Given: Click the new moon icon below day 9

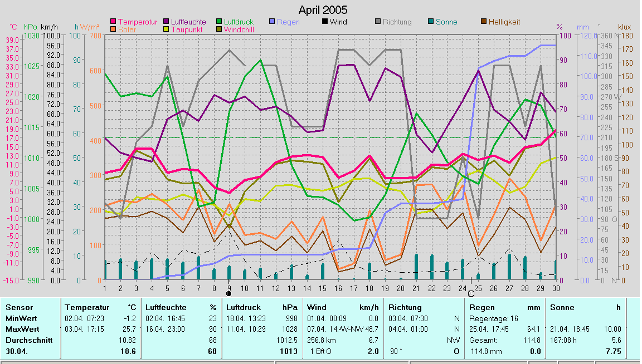Looking at the screenshot, I should [x=228, y=293].
